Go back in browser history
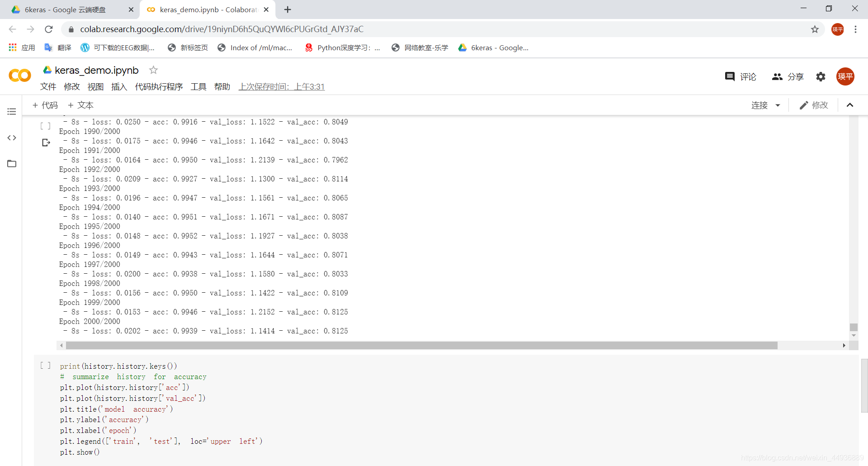Image resolution: width=868 pixels, height=466 pixels. (x=12, y=29)
